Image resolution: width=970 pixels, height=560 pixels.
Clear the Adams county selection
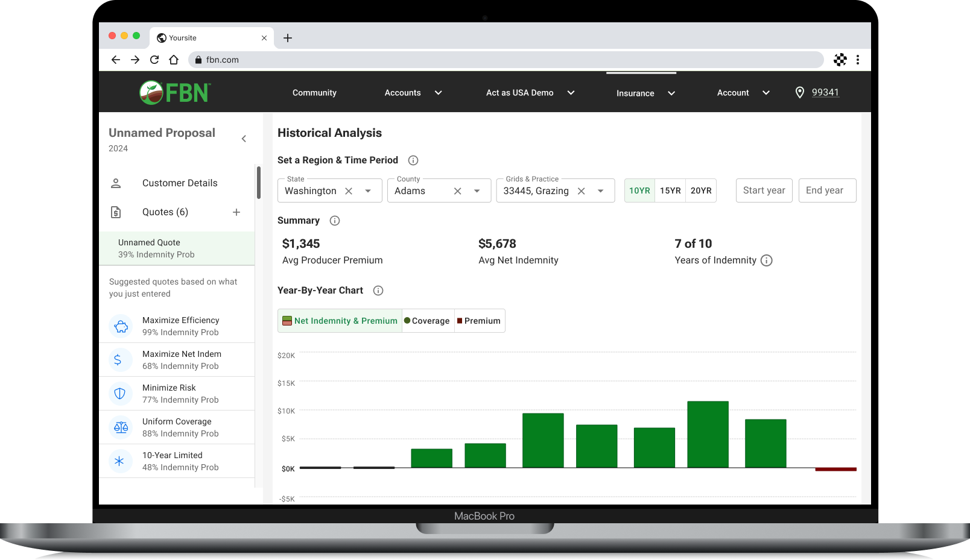click(x=458, y=191)
